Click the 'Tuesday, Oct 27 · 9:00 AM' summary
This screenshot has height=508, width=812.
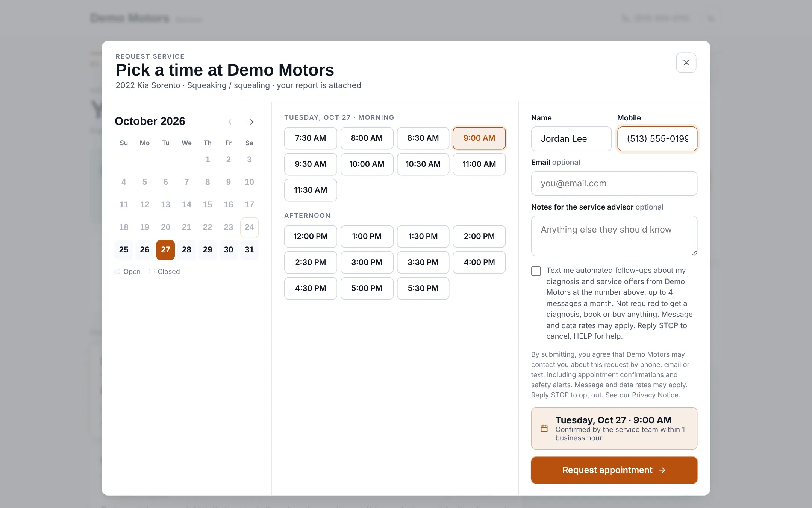coord(614,420)
